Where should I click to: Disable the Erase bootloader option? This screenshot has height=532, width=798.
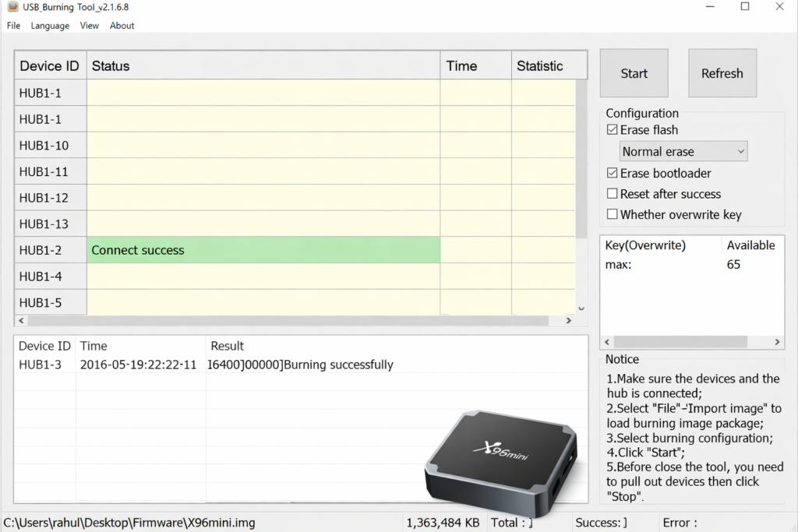613,173
